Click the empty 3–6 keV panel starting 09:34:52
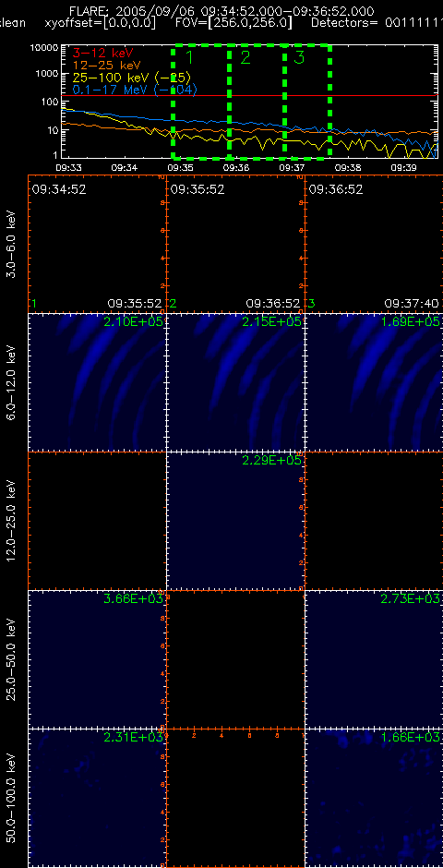443x868 pixels. (x=97, y=244)
